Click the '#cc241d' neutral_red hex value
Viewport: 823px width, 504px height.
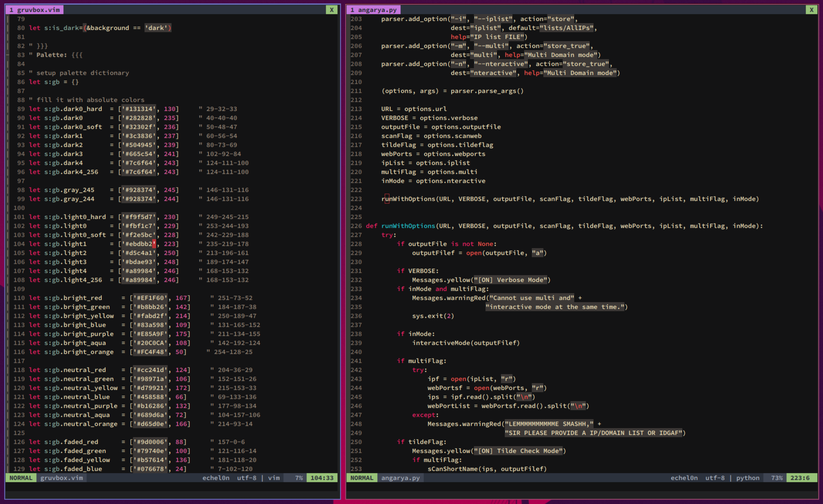[x=150, y=370]
